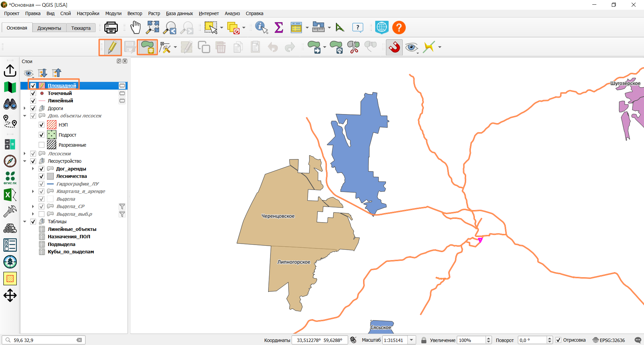Open the print layout printer icon
644x345 pixels.
[x=111, y=28]
